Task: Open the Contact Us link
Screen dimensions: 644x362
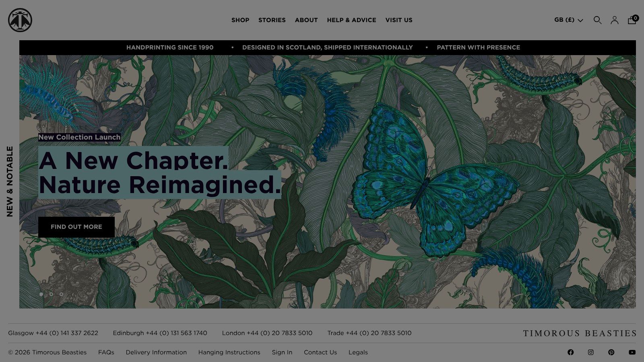Action: [x=320, y=352]
